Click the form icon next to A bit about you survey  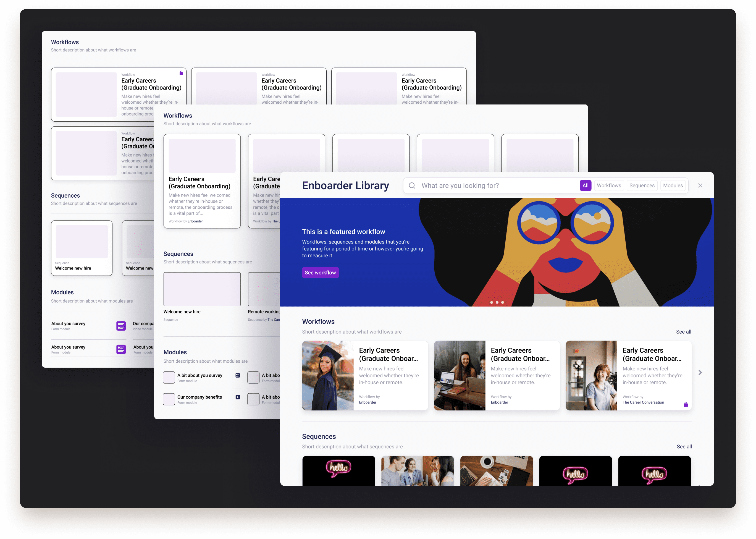tap(238, 375)
